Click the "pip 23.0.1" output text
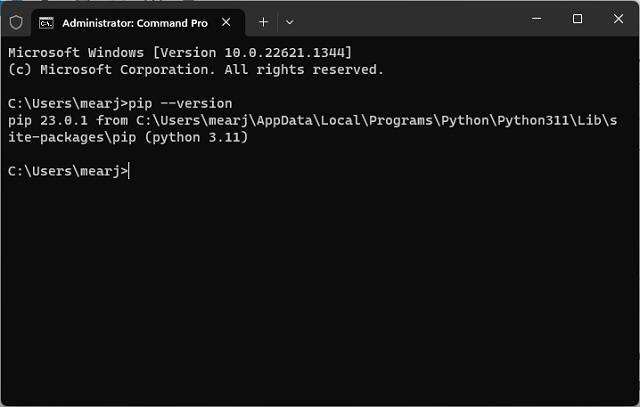 coord(46,120)
